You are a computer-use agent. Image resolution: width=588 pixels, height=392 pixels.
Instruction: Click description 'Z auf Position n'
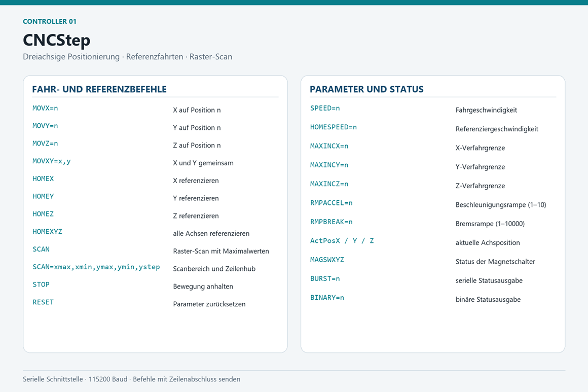pyautogui.click(x=197, y=145)
